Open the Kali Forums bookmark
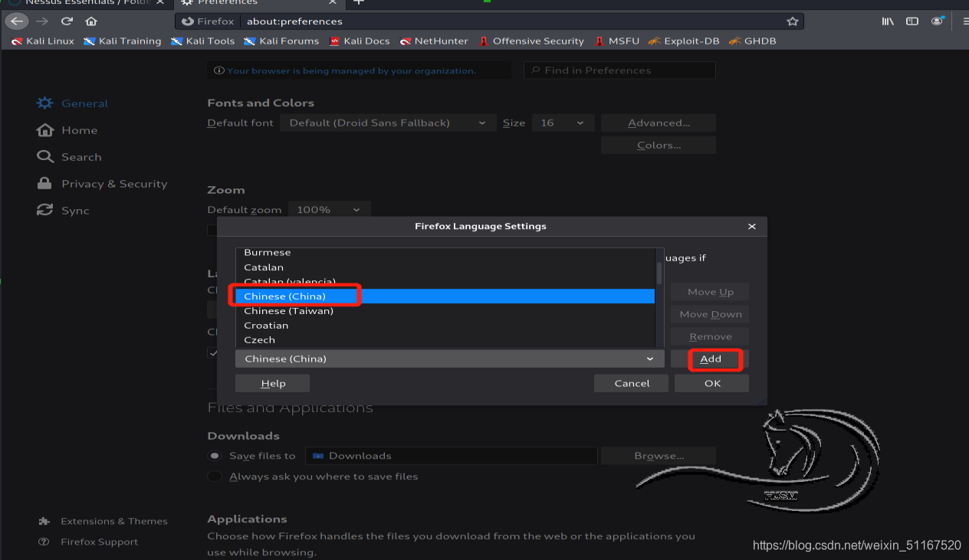 click(x=281, y=41)
